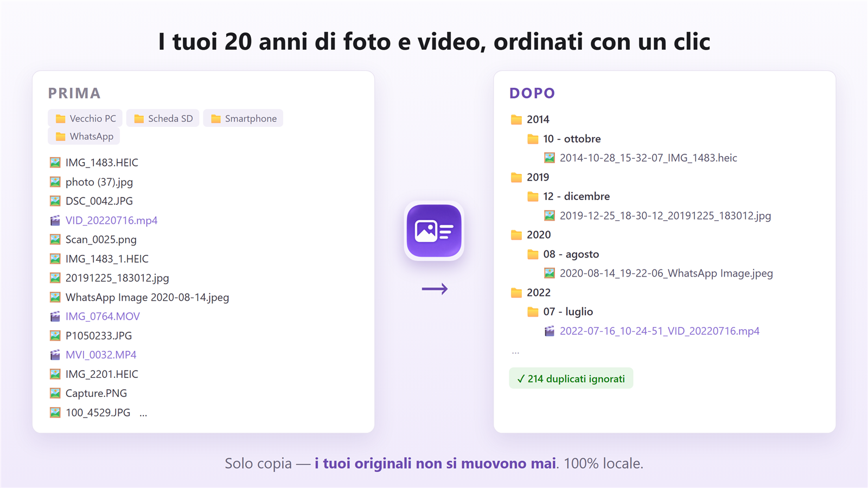Select the file name DSC_0042.JPG

(99, 201)
